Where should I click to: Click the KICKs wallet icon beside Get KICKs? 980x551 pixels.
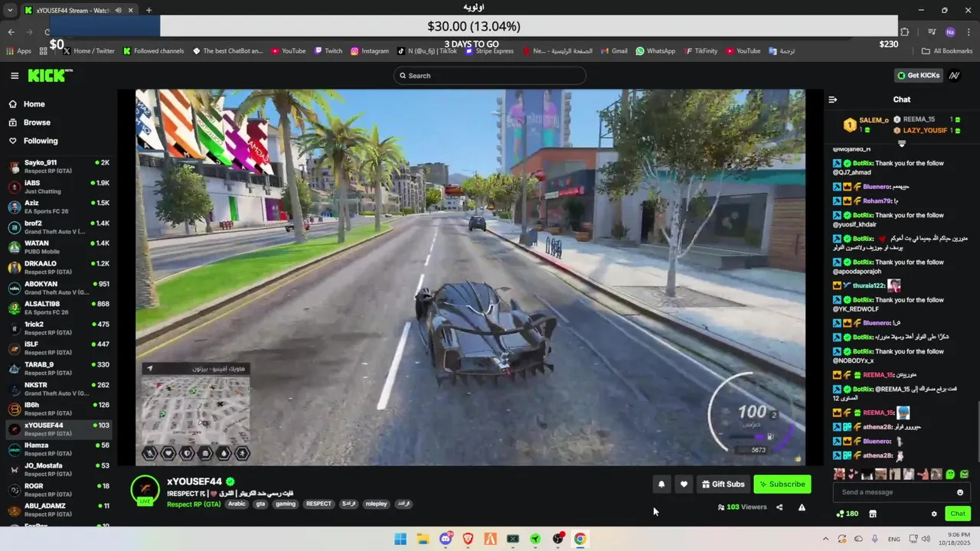(954, 76)
